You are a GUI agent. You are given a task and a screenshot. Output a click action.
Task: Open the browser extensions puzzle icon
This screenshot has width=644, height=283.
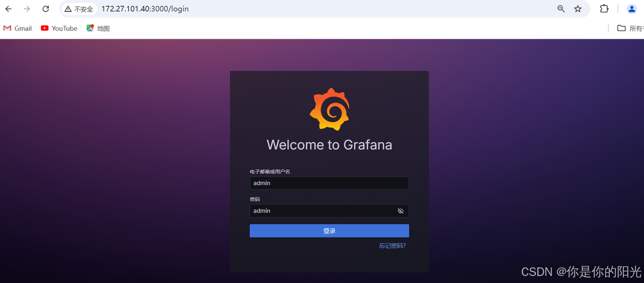(604, 9)
